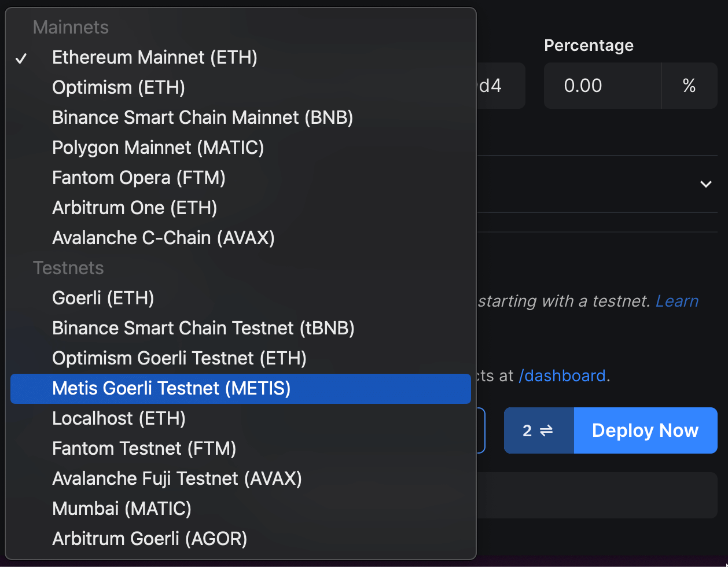
Task: Pick Avalanche Fuji Testnet (AVAX)
Action: coord(177,478)
